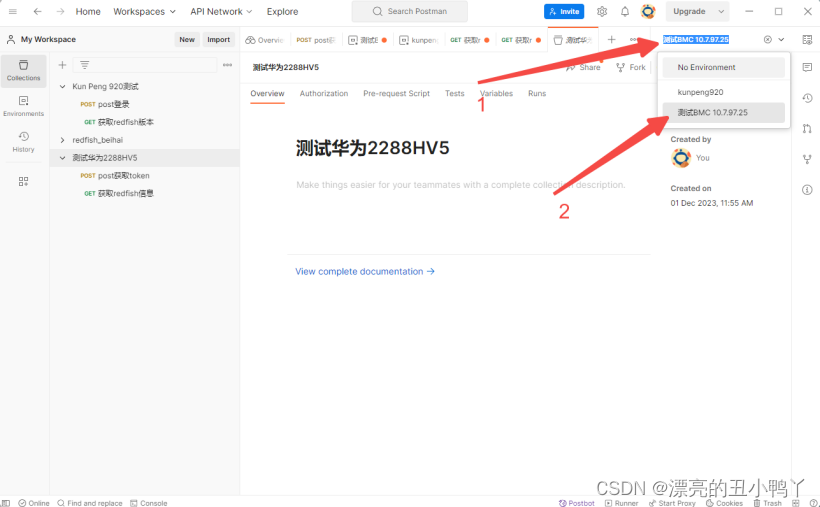Choose No Environment option
Image resolution: width=820 pixels, height=507 pixels.
706,68
